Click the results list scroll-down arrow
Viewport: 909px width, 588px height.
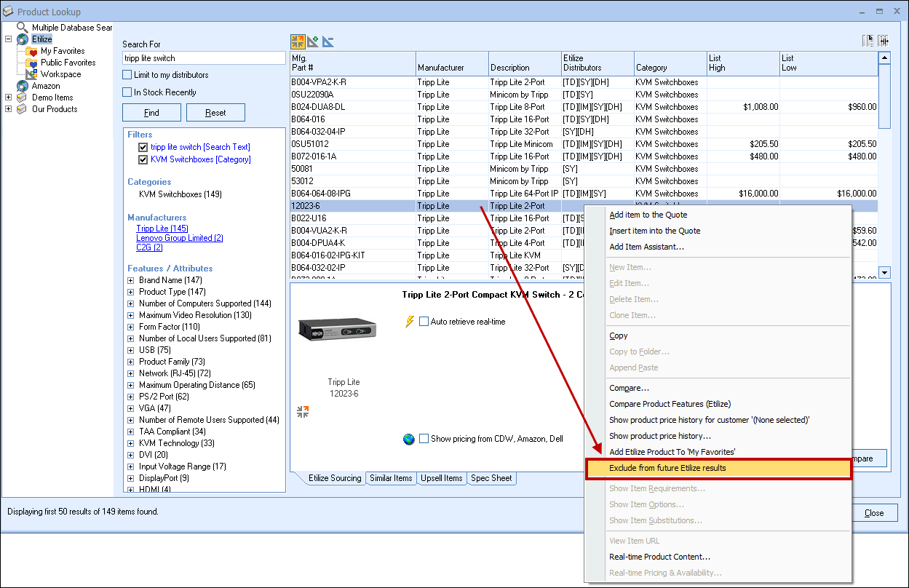pos(884,272)
